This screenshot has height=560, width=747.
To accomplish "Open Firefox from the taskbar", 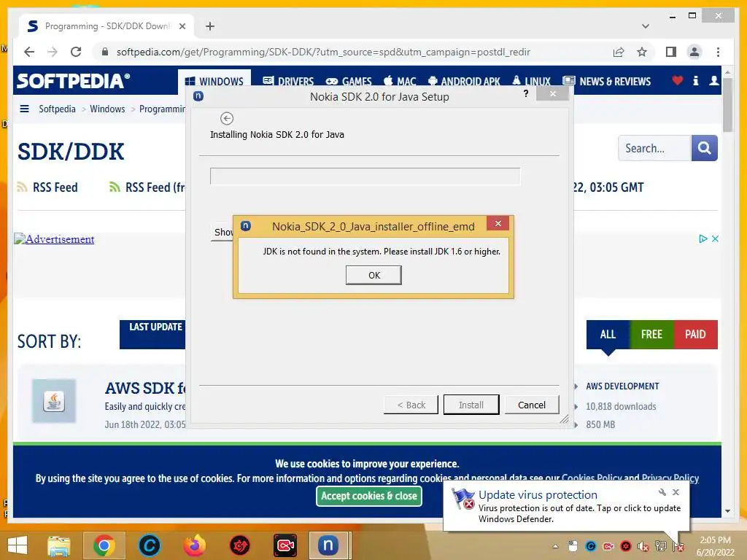I will pyautogui.click(x=195, y=545).
